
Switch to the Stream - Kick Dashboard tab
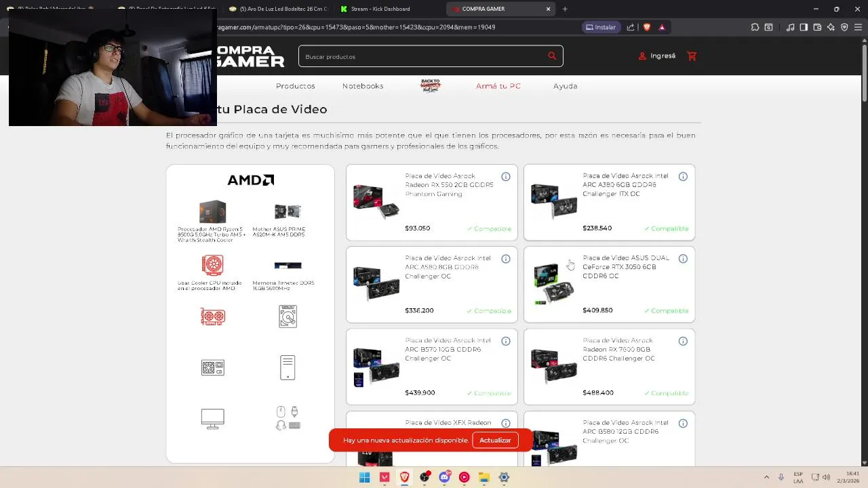click(389, 9)
